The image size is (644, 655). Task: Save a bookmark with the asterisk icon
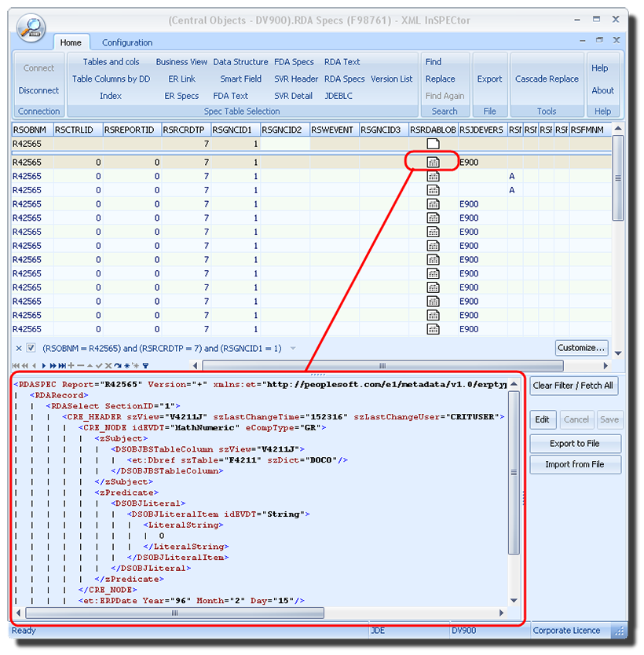[x=126, y=365]
